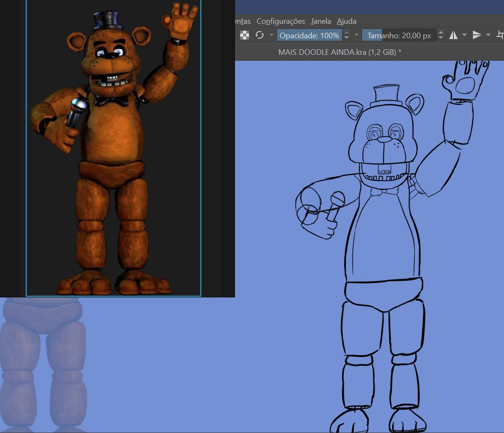
Task: Open the dropdown right of the Opacidade slider
Action: click(x=356, y=35)
